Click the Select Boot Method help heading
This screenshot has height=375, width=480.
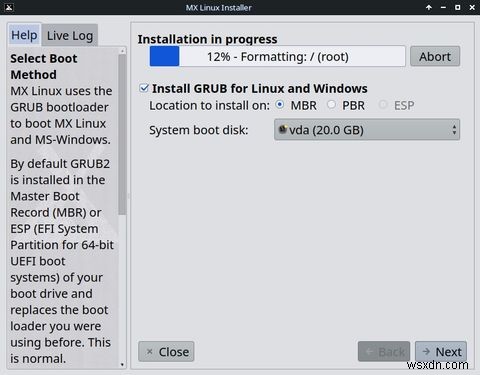[44, 66]
